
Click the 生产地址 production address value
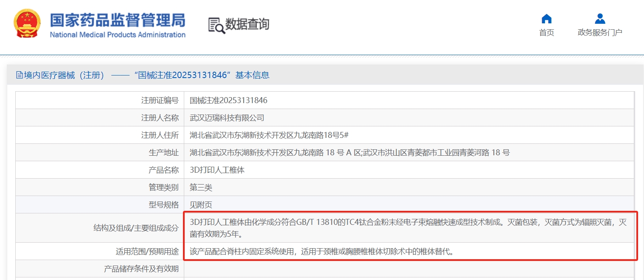point(349,153)
